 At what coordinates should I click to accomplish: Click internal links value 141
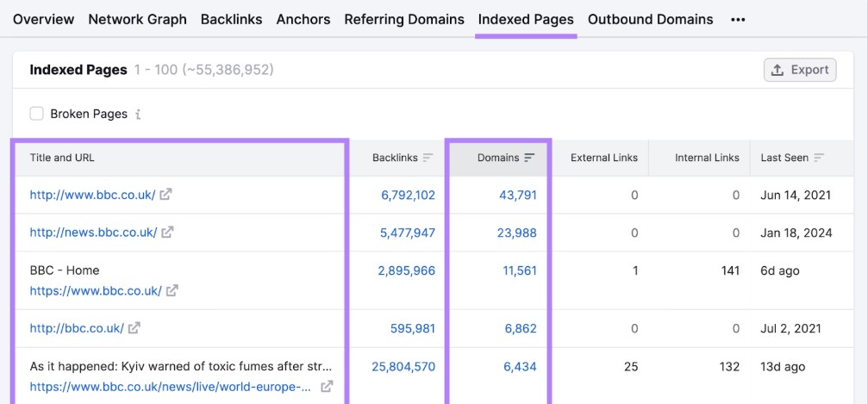731,270
